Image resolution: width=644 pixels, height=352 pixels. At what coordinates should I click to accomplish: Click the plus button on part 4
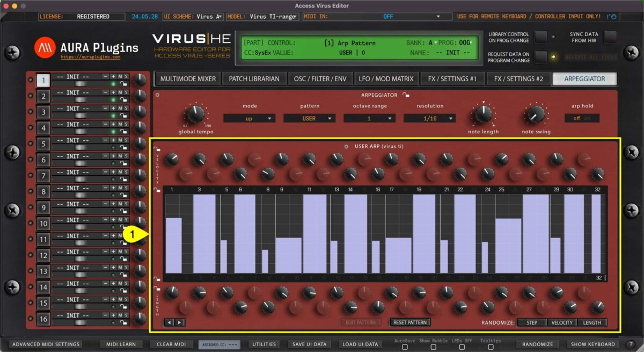click(113, 124)
